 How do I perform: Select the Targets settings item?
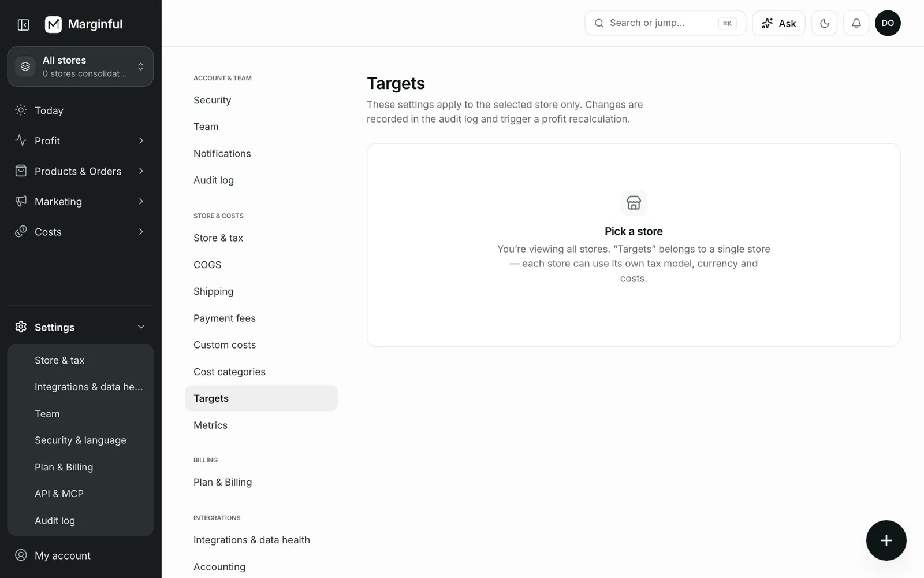(261, 398)
